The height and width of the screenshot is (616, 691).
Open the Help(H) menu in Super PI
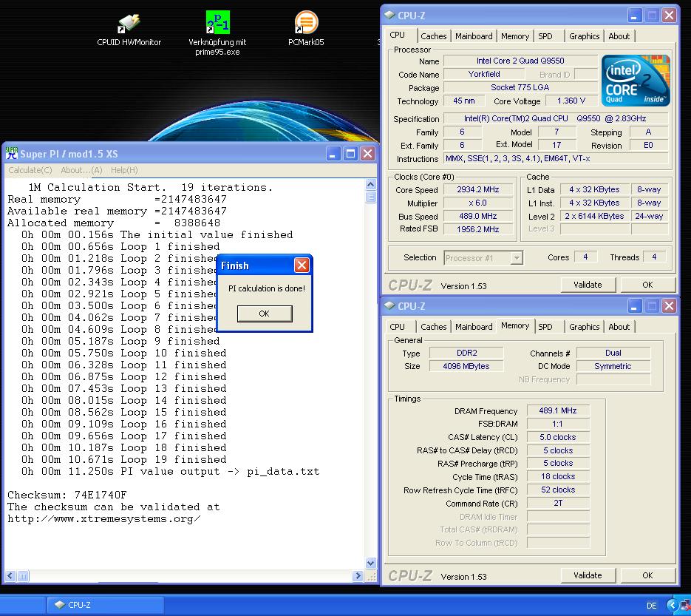124,170
